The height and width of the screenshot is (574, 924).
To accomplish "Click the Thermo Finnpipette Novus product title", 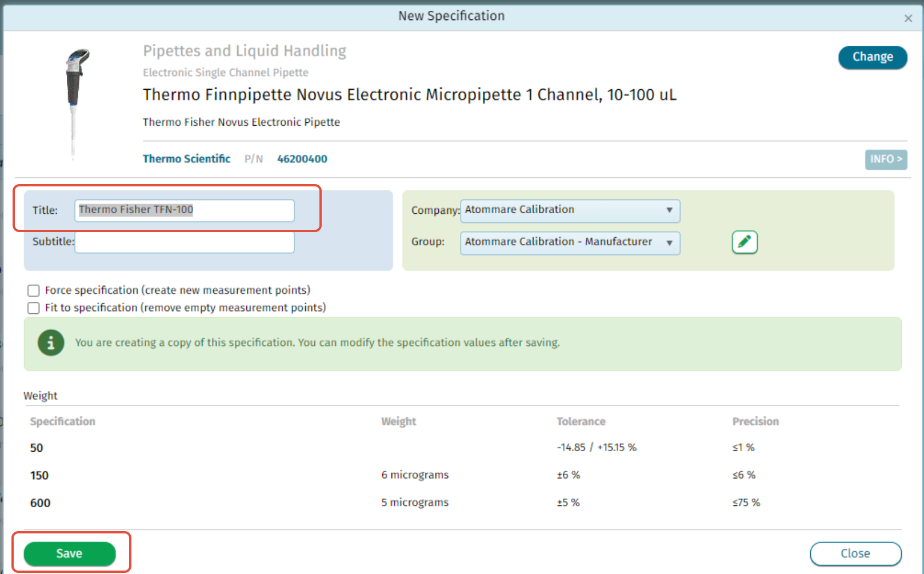I will tap(410, 94).
